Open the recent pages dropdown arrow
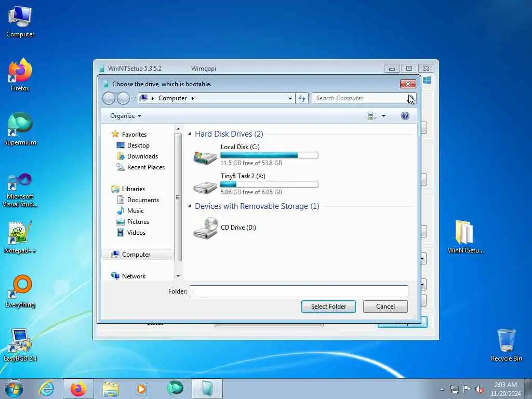 click(133, 98)
